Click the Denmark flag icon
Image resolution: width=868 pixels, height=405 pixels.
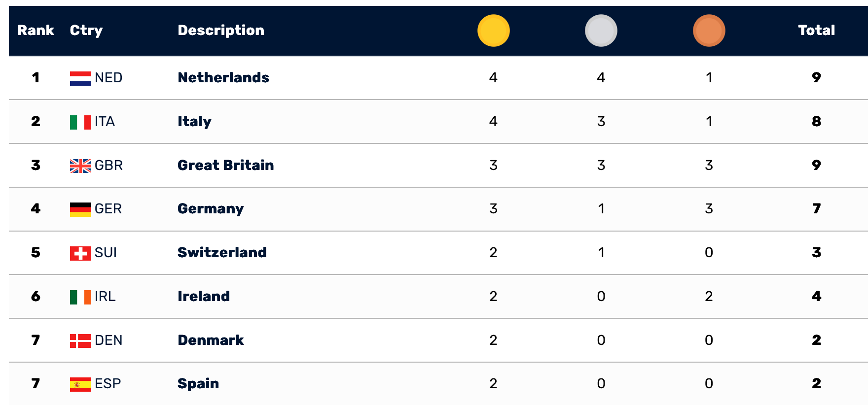point(80,340)
